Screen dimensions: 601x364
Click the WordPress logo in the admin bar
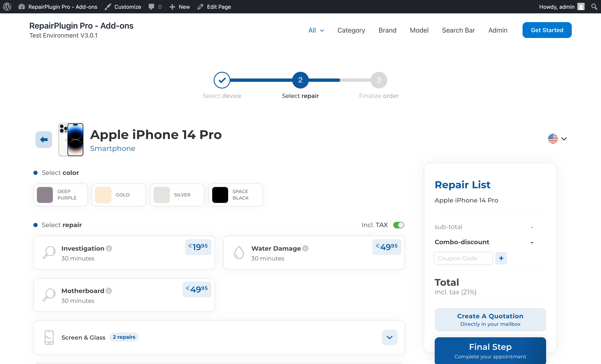coord(7,7)
